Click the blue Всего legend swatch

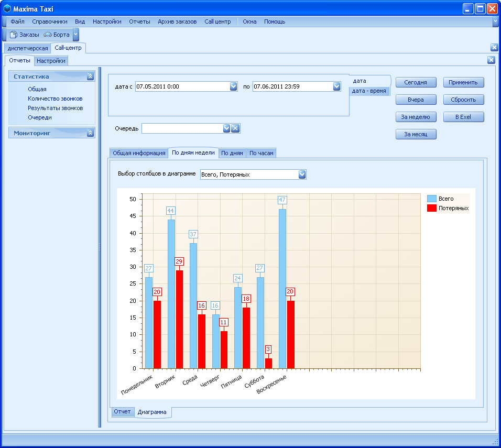point(432,199)
